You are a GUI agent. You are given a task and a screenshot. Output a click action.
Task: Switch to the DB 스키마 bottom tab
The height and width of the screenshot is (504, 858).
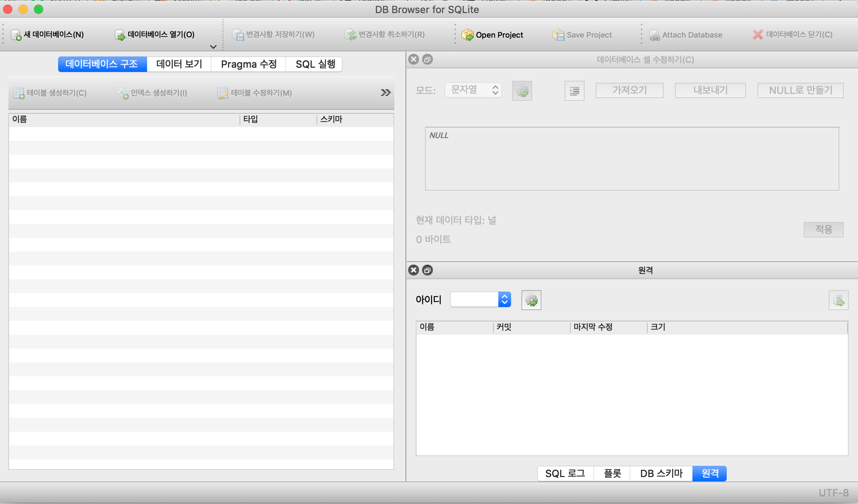pyautogui.click(x=661, y=473)
